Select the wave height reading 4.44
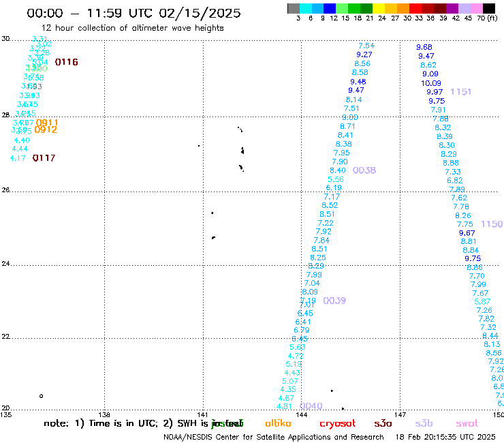 tap(20, 149)
